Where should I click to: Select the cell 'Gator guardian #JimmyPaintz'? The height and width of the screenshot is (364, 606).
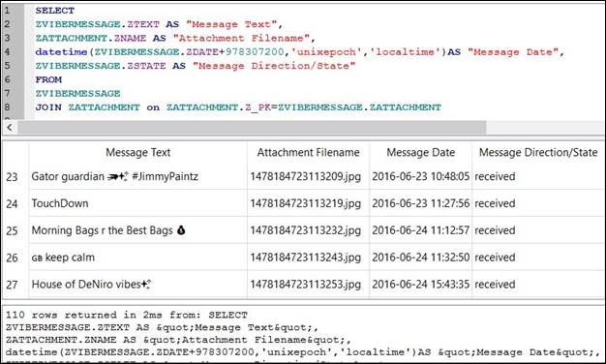138,176
